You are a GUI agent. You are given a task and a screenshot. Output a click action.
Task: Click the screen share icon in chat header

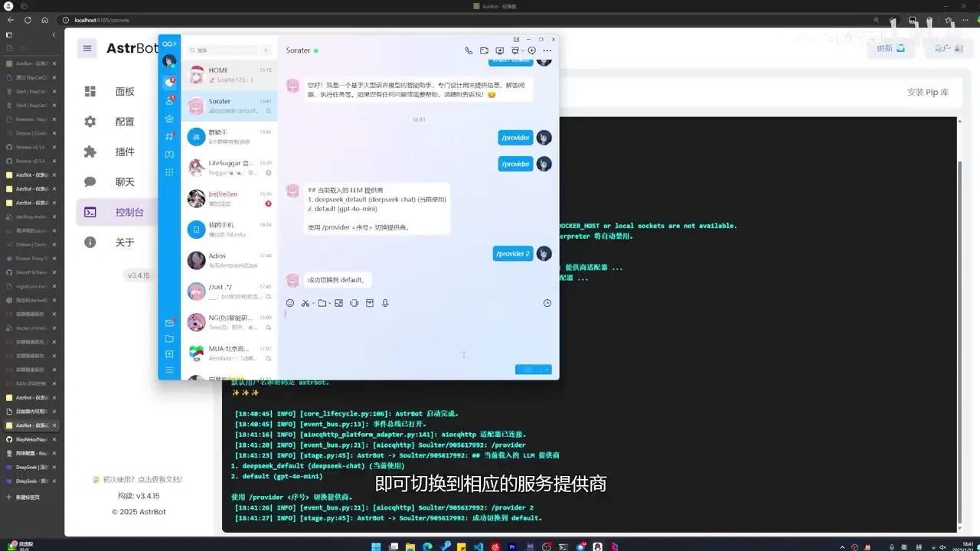point(499,51)
